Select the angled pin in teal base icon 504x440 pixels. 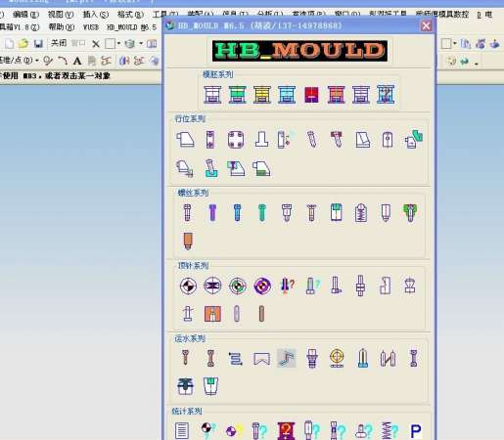(211, 168)
